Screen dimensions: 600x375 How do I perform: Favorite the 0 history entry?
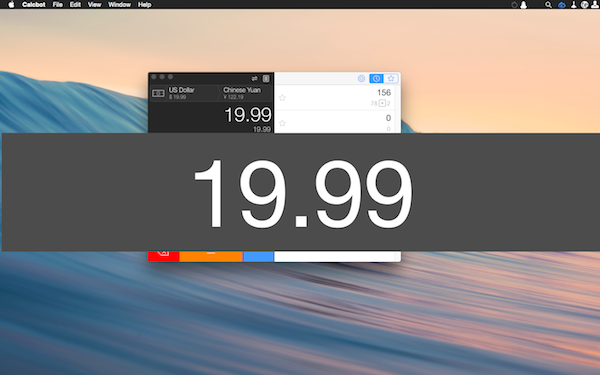tap(282, 123)
